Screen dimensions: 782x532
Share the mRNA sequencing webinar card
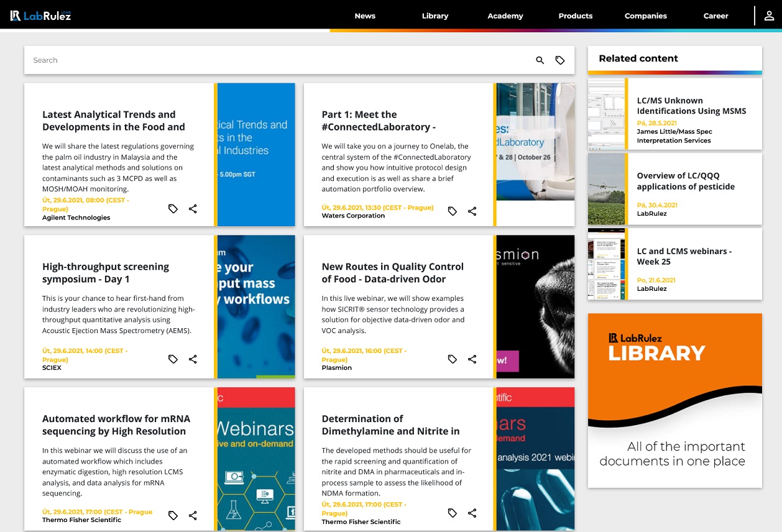(x=193, y=515)
